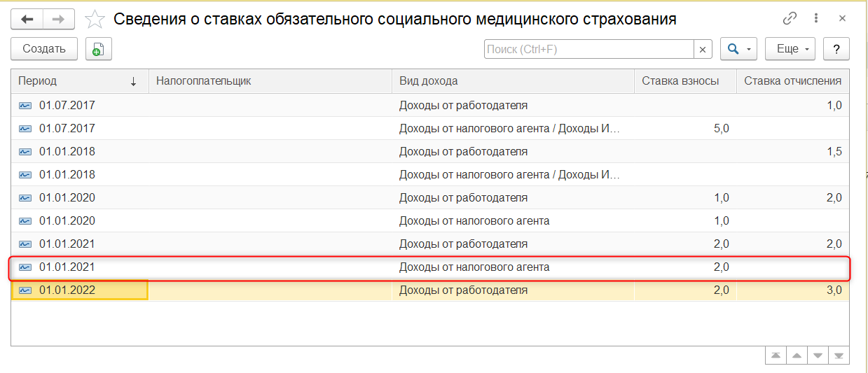This screenshot has width=868, height=373.
Task: Move up one record arrow
Action: (797, 356)
